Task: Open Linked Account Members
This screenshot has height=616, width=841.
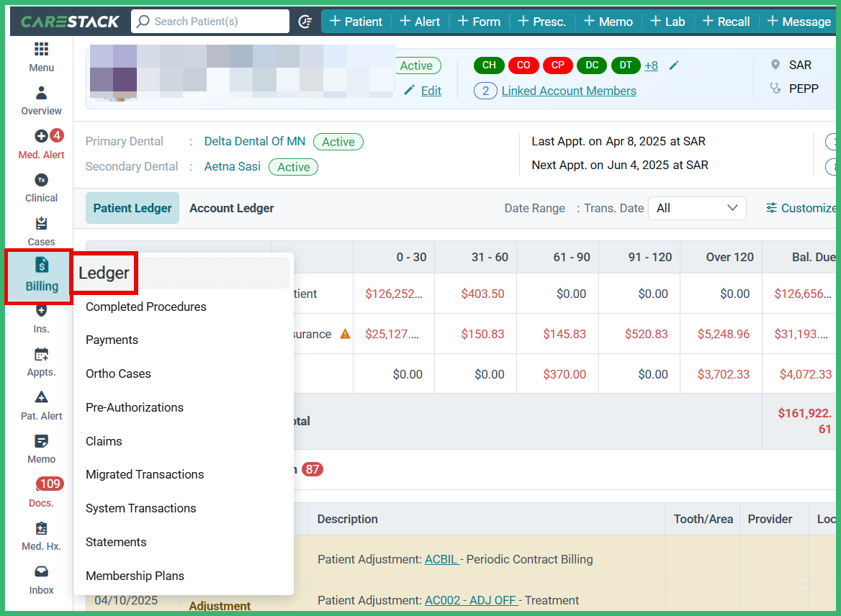Action: click(569, 91)
